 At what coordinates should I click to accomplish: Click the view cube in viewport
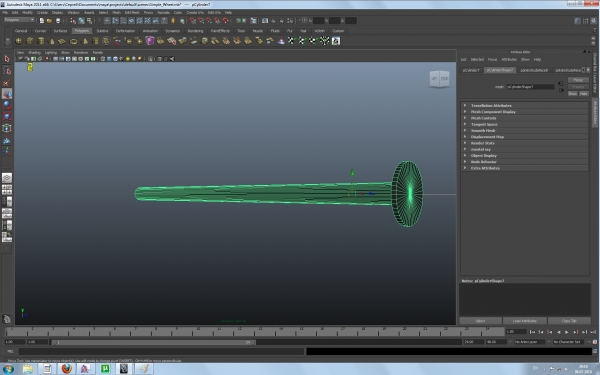coord(439,78)
